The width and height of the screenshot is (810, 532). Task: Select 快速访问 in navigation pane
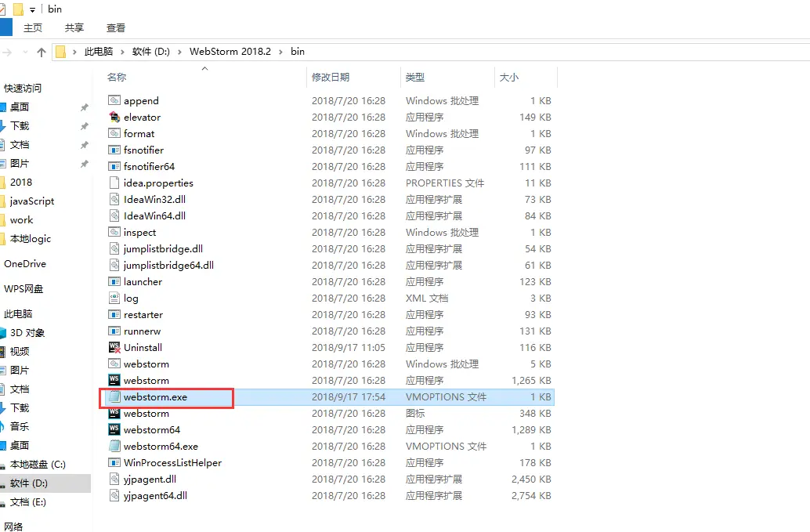[x=23, y=89]
